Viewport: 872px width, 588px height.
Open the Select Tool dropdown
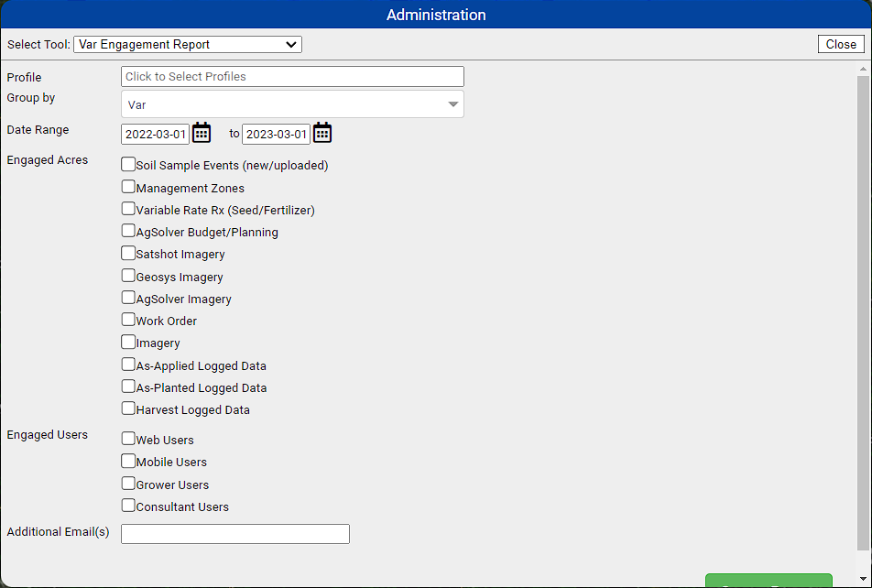[x=188, y=45]
